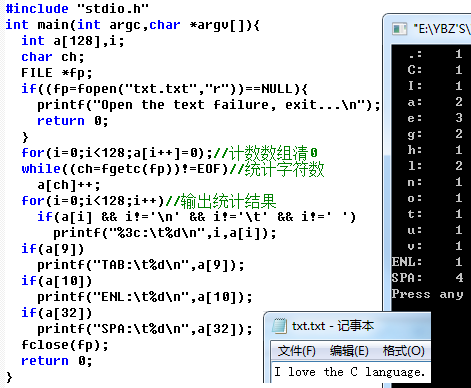Click the 'Open the text failure' printf line
471x388 pixels.
209,105
